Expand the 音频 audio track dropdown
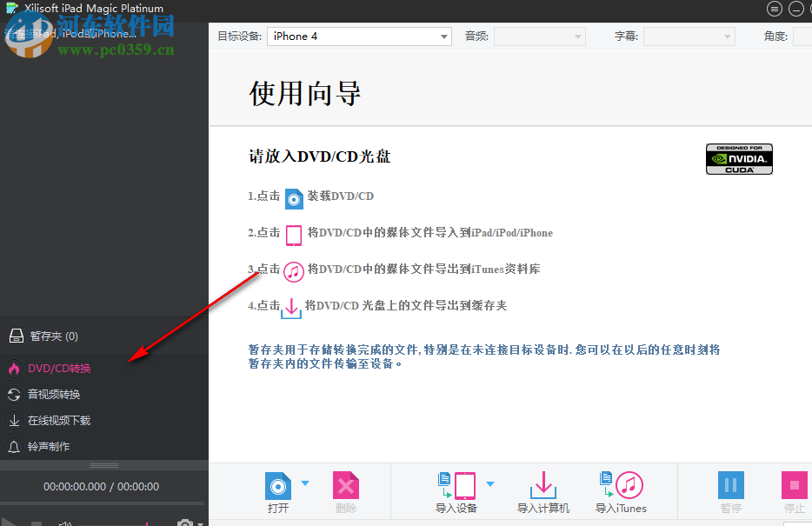Viewport: 812px width, 526px height. point(539,37)
